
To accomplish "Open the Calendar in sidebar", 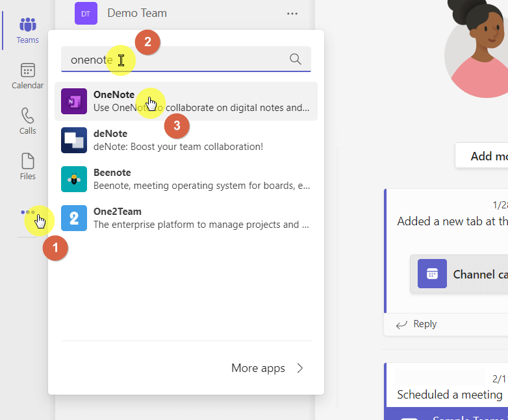I will (x=27, y=76).
